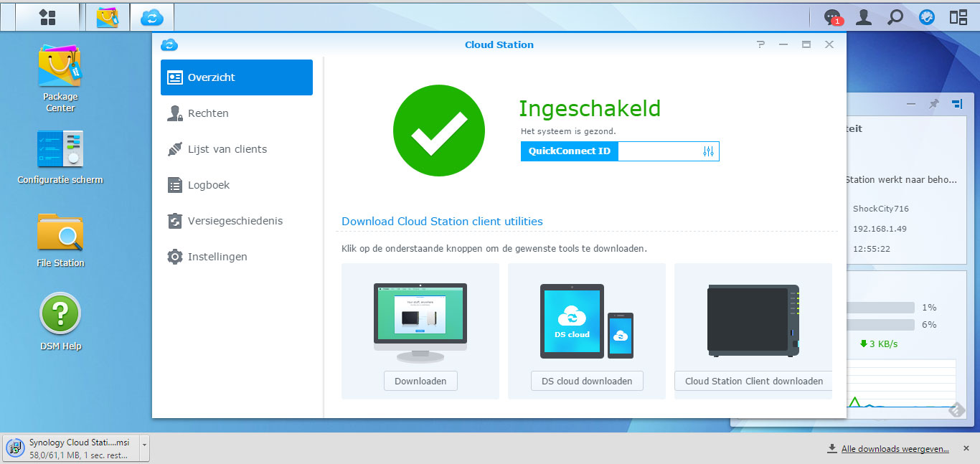This screenshot has width=980, height=464.
Task: Open Package Center desktop shortcut
Action: (x=60, y=78)
